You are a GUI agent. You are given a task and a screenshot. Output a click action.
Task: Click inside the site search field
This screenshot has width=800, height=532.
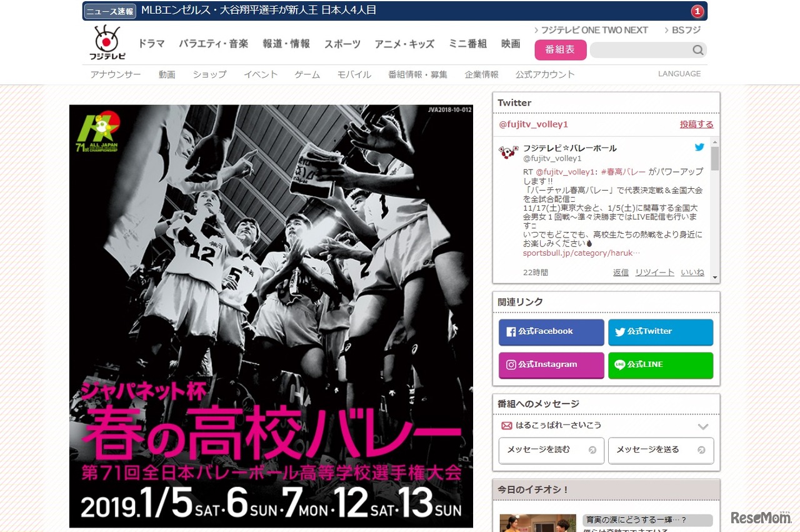click(x=641, y=50)
